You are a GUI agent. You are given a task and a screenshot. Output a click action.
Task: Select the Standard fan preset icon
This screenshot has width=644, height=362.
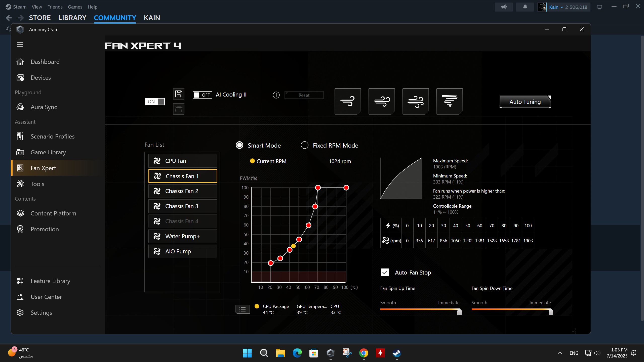[382, 101]
